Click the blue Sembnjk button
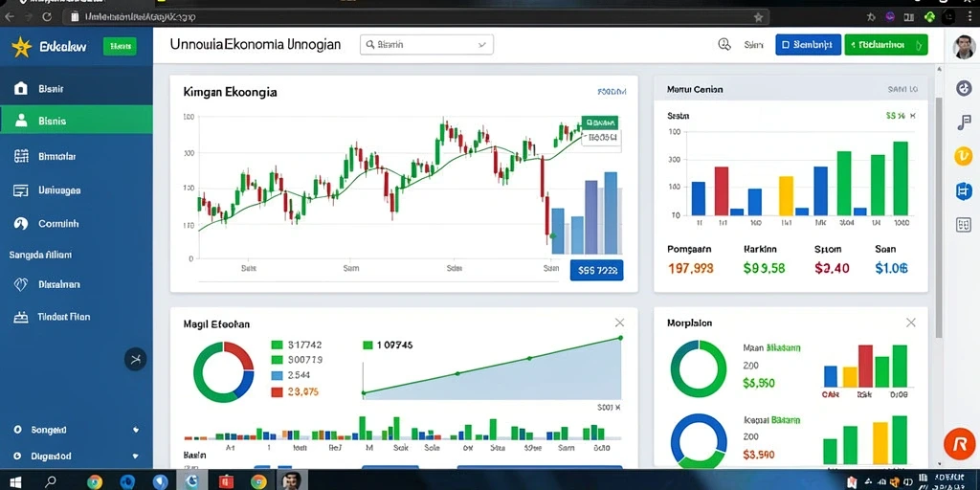 coord(808,44)
